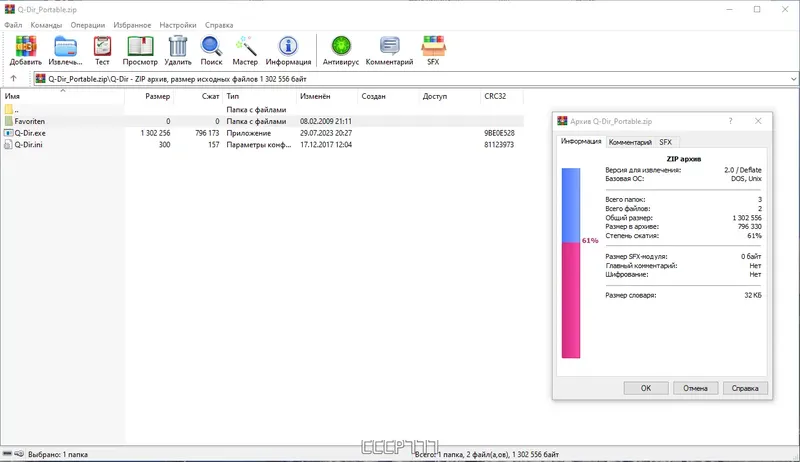Click the CRC value 81123973
The image size is (800, 462).
click(x=499, y=145)
